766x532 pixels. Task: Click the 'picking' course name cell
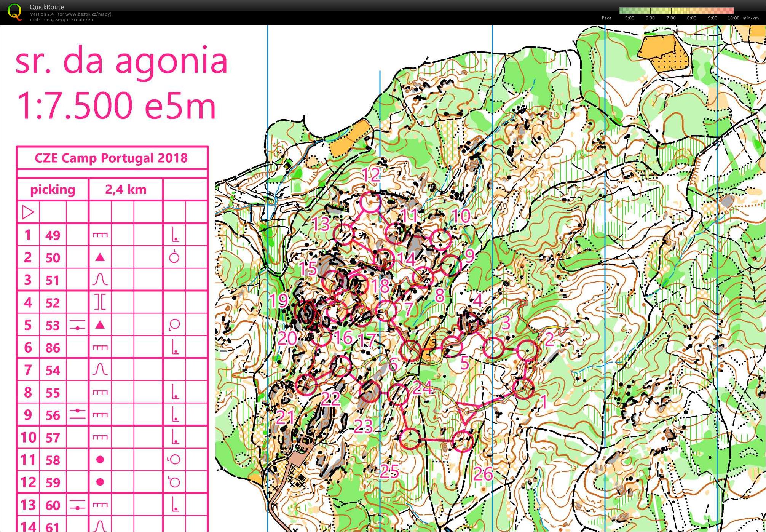click(x=53, y=190)
